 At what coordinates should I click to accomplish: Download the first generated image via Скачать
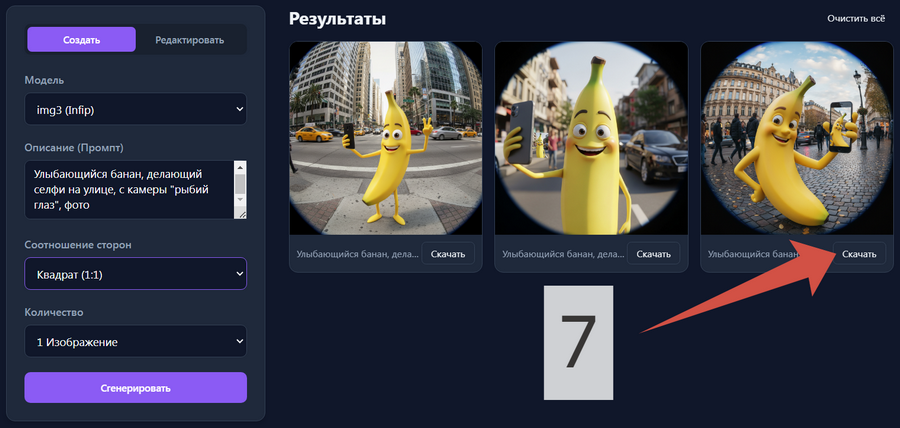coord(448,254)
